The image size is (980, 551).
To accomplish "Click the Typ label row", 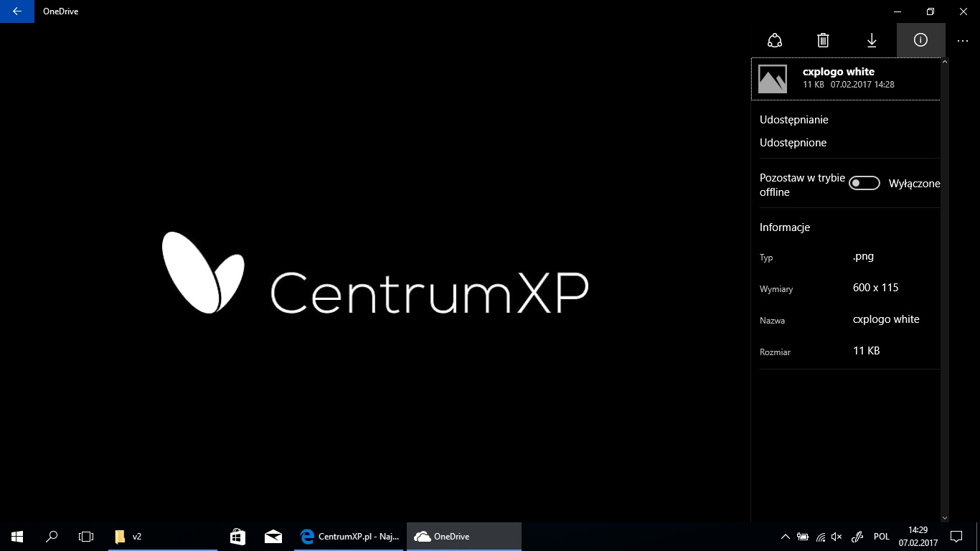I will pos(766,258).
